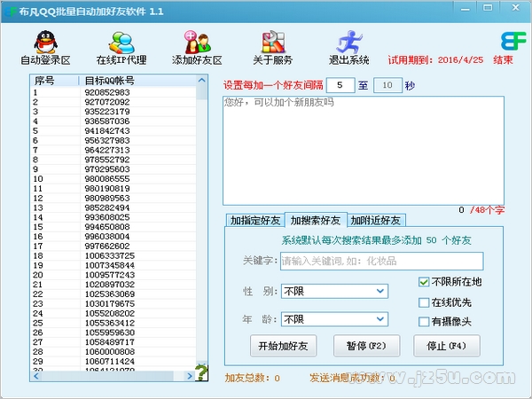This screenshot has width=532, height=399.
Task: Click the 序号 column header
Action: 55,81
